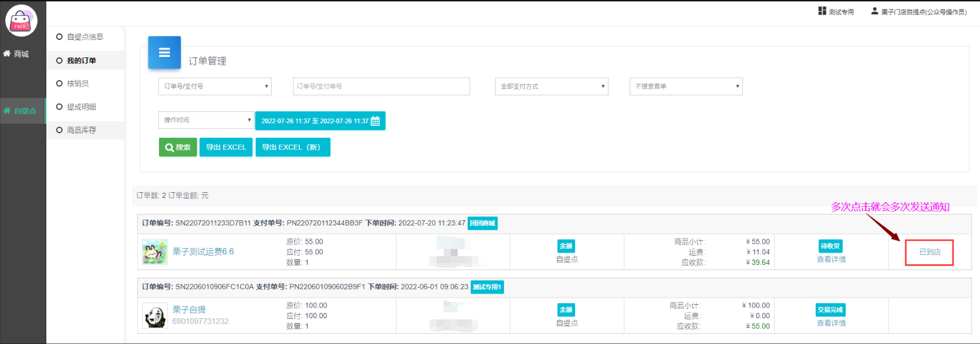Expand the 不搜索首单 dropdown
The height and width of the screenshot is (344, 980).
[686, 86]
